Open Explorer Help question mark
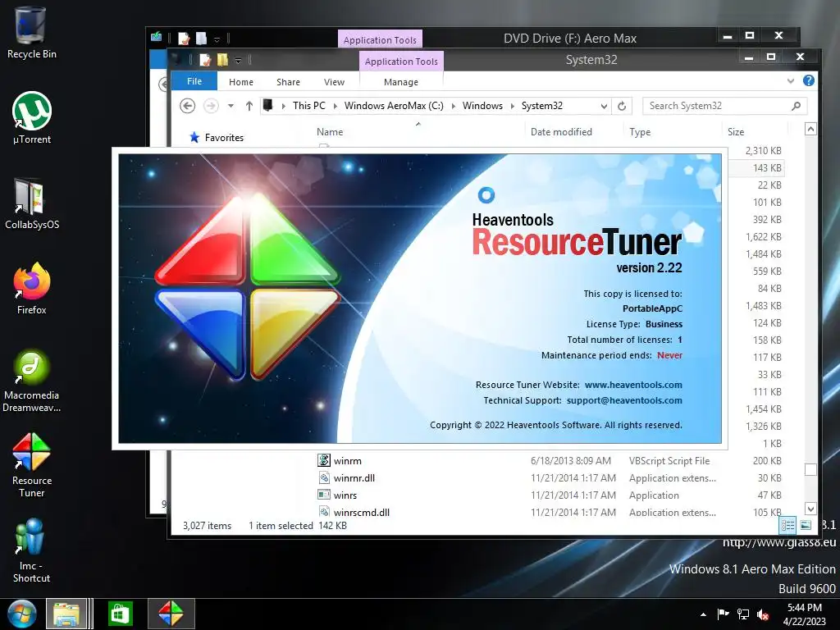 pyautogui.click(x=809, y=81)
